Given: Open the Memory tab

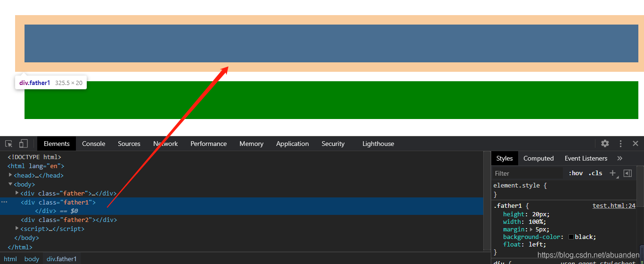Looking at the screenshot, I should point(251,144).
